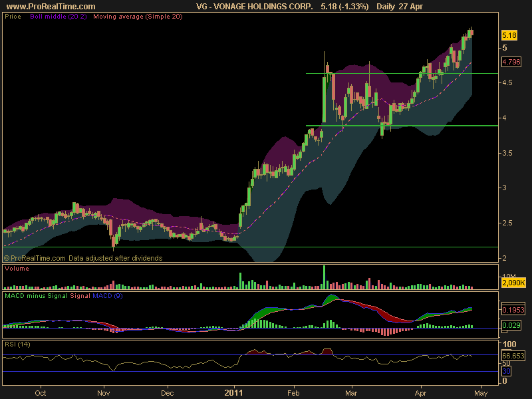Click the blue 30 RSI level tag
This screenshot has width=532, height=399.
(506, 371)
